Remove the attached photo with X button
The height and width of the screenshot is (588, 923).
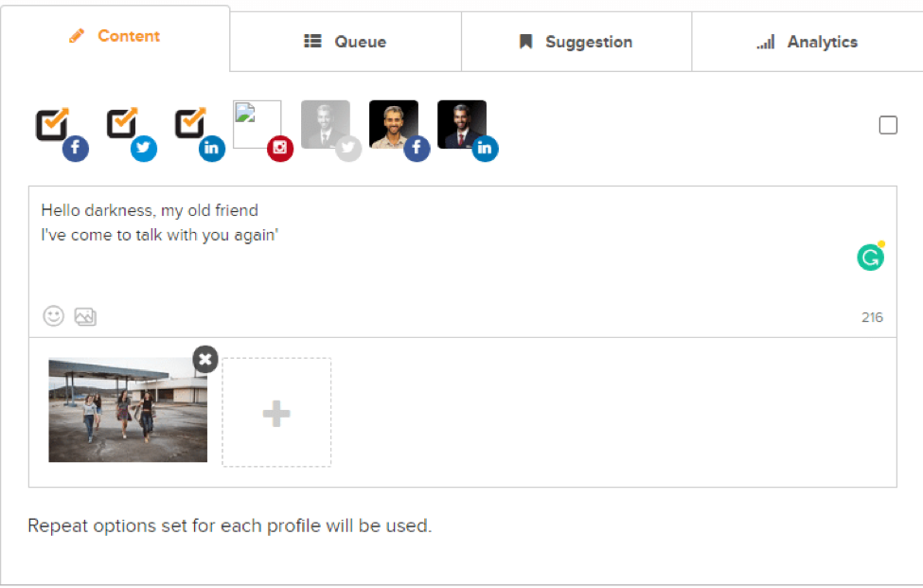pos(205,359)
